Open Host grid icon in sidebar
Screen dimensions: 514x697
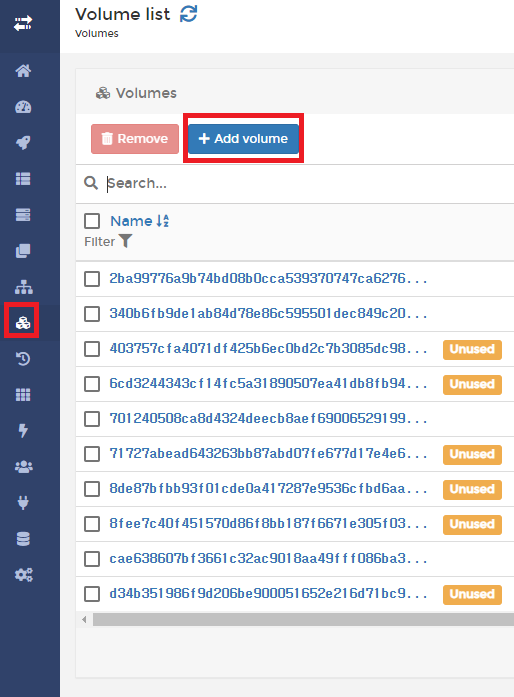pos(23,394)
